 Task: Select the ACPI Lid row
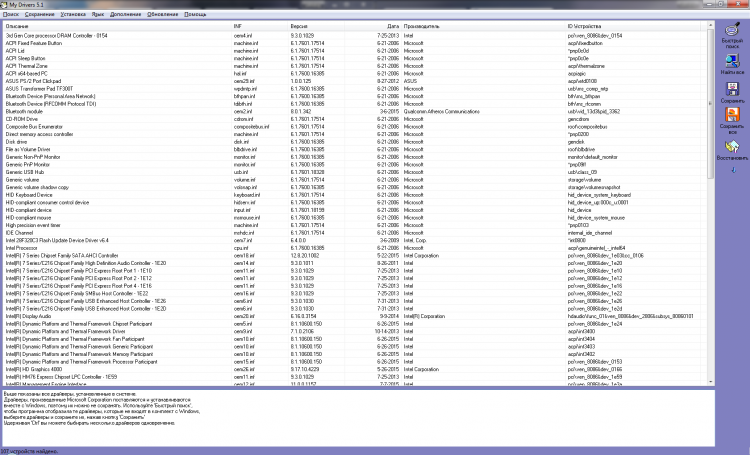tap(354, 51)
